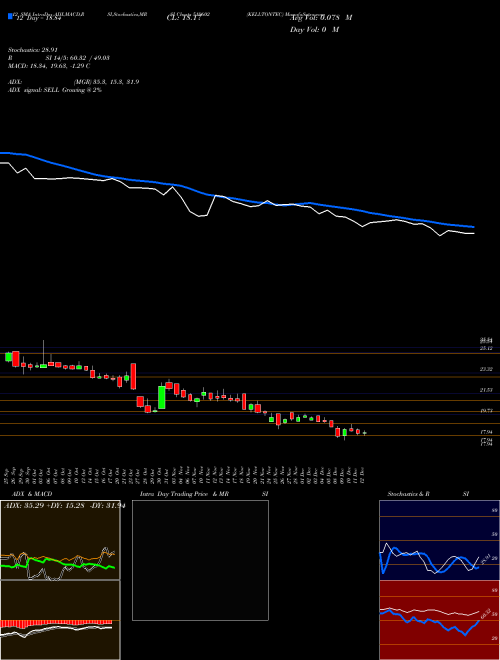
Task: Click the 19.73 price axis label
Action: (x=486, y=411)
